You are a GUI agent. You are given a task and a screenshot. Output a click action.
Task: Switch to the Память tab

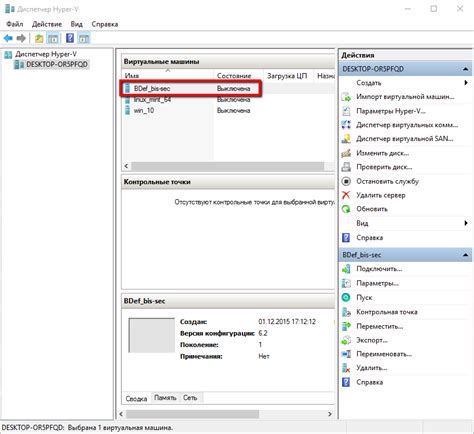[x=165, y=398]
